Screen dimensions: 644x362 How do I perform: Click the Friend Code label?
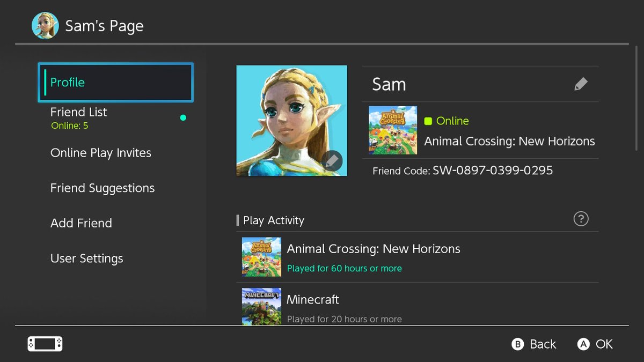(401, 171)
